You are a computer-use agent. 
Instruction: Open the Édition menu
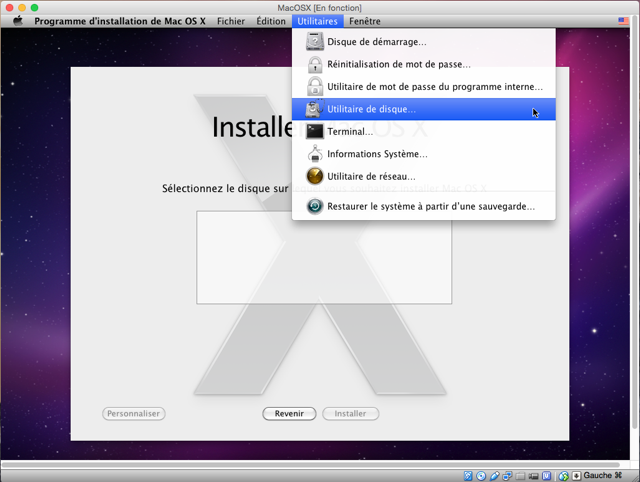(271, 21)
